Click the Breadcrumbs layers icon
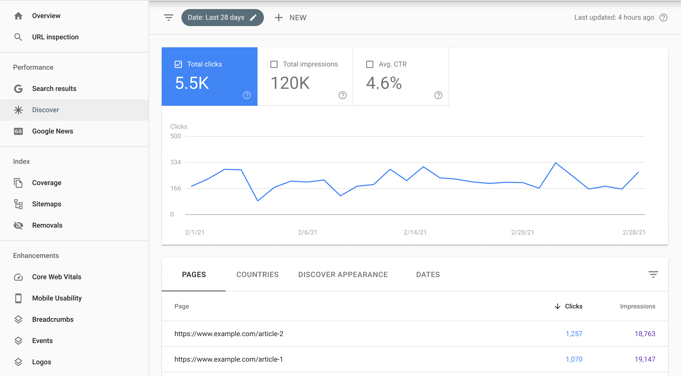Screen dimensions: 681x376 18,320
